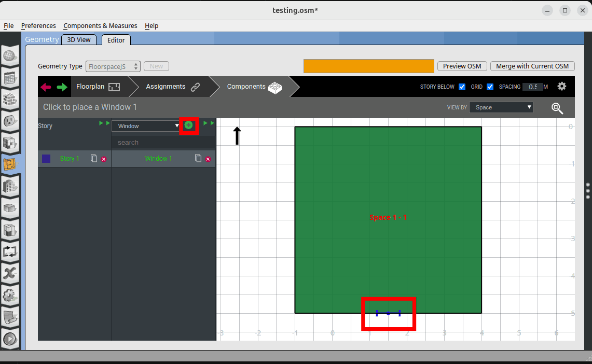
Task: Click the Story 1 purple color swatch
Action: pyautogui.click(x=46, y=159)
